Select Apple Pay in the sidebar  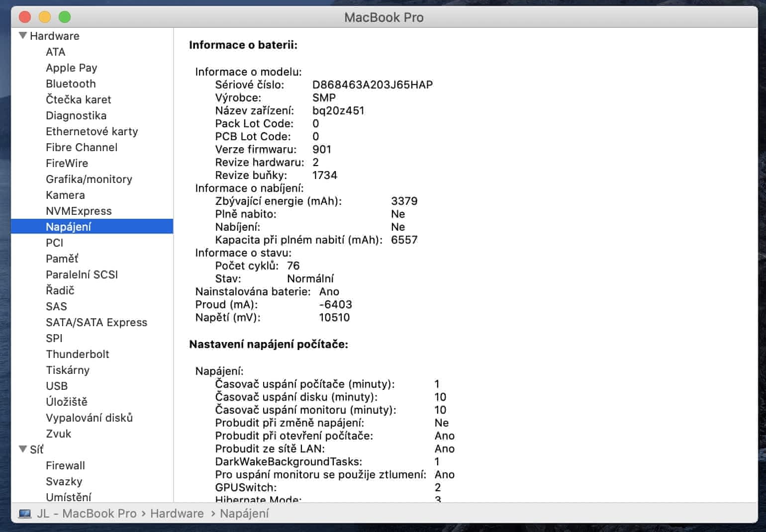tap(72, 68)
